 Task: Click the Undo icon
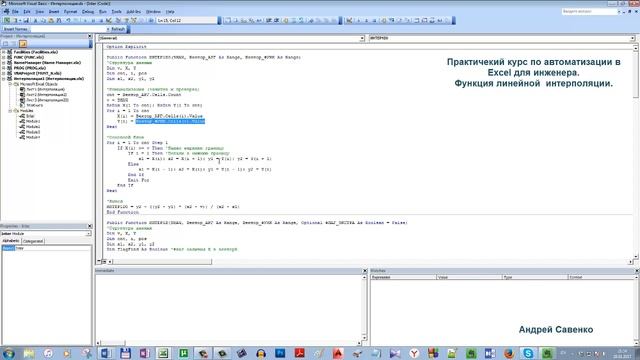tap(68, 20)
